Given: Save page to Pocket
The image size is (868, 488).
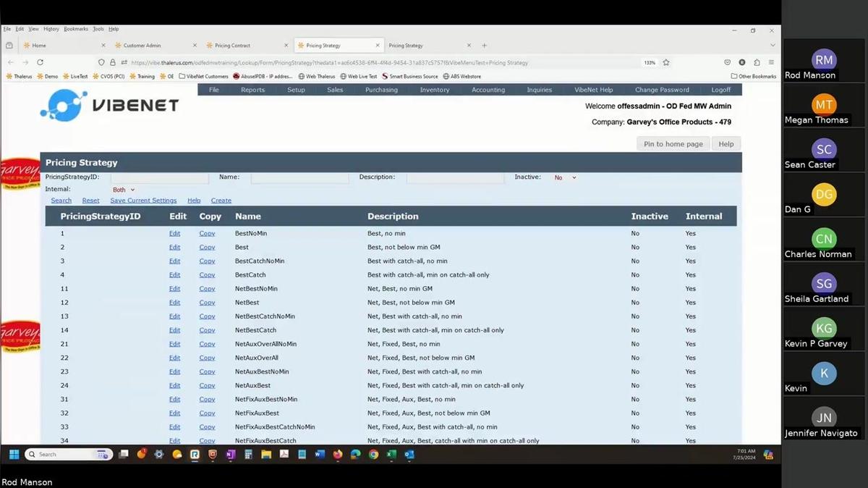Looking at the screenshot, I should pyautogui.click(x=728, y=62).
